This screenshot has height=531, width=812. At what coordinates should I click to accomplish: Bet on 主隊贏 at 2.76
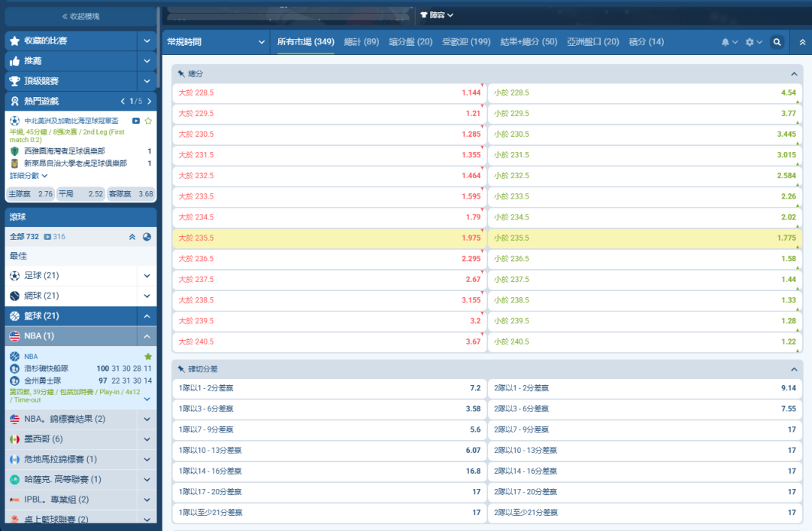[30, 194]
